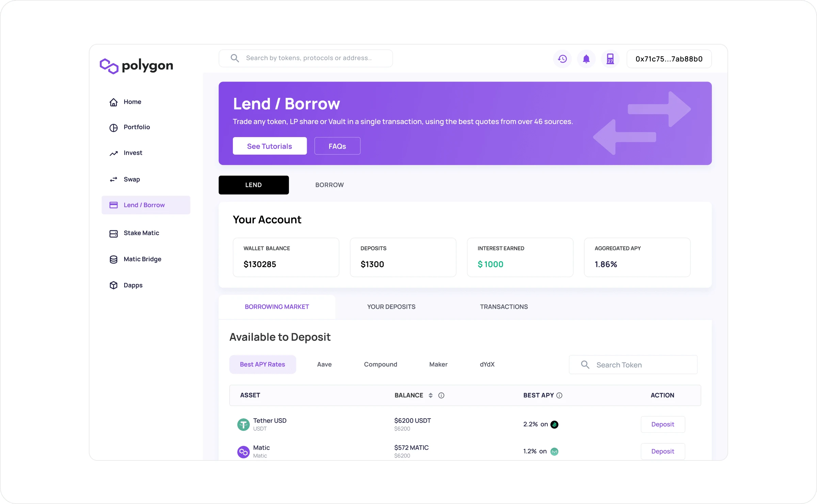This screenshot has height=504, width=817.
Task: Select the BORROWING MARKET tab
Action: [277, 307]
